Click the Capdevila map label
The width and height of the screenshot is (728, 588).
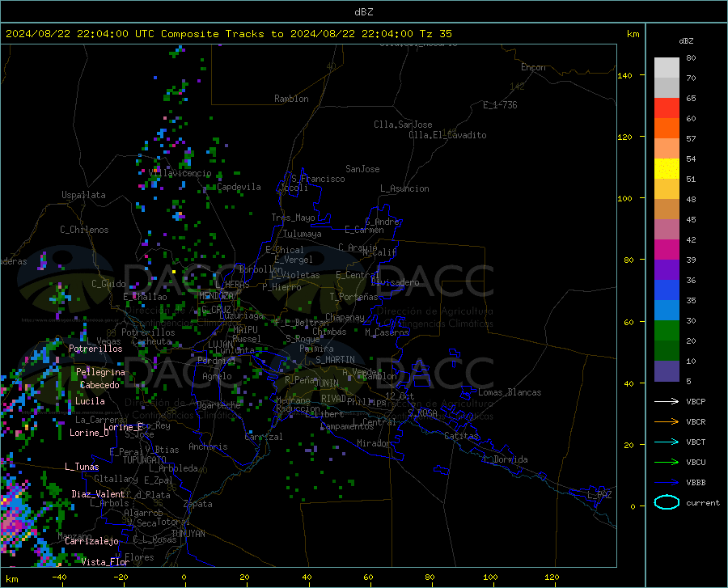(239, 187)
